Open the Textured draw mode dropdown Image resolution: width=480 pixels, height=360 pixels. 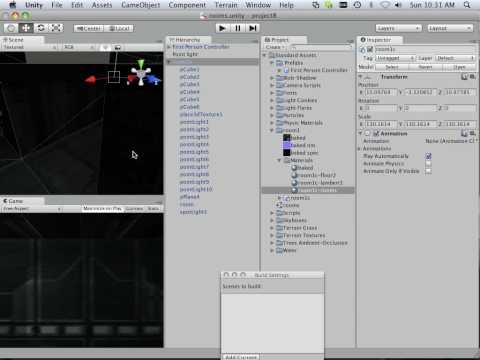[29, 47]
